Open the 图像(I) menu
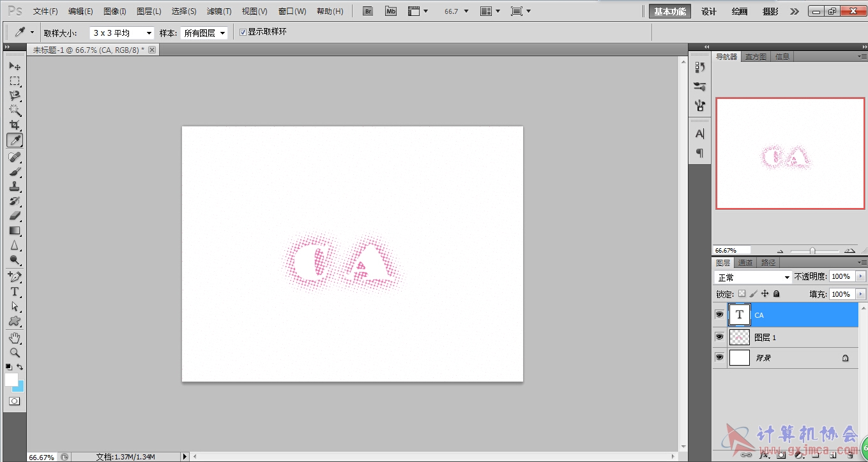The image size is (868, 462). [x=115, y=11]
